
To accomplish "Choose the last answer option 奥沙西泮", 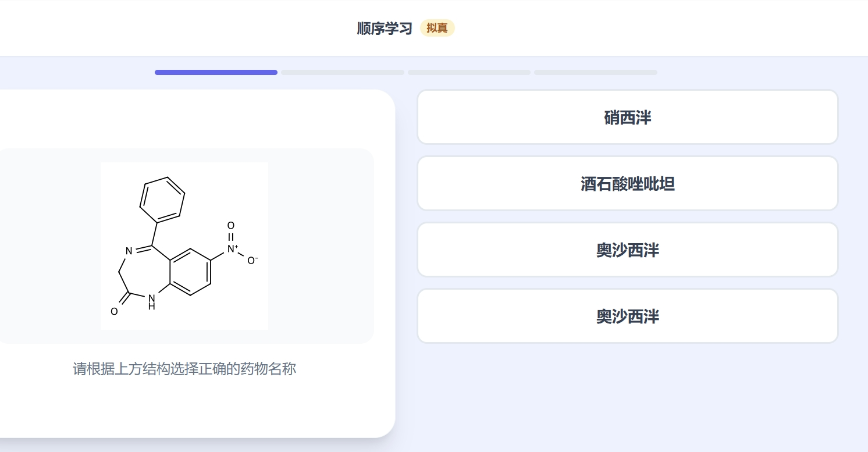I will 627,316.
